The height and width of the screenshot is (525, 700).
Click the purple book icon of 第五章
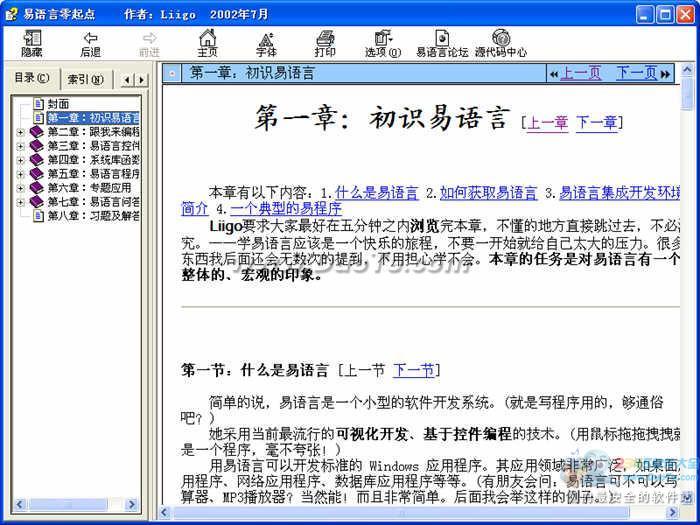[x=37, y=174]
